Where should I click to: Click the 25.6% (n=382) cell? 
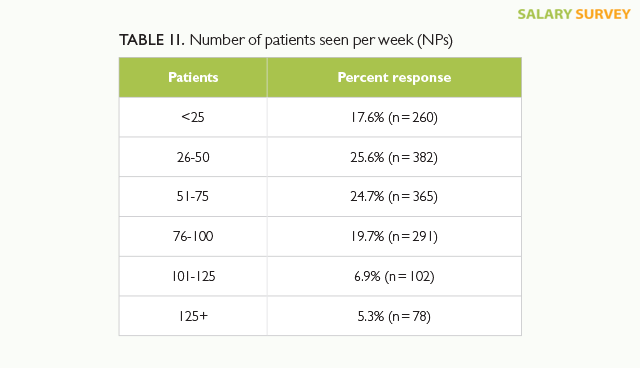[x=394, y=157]
